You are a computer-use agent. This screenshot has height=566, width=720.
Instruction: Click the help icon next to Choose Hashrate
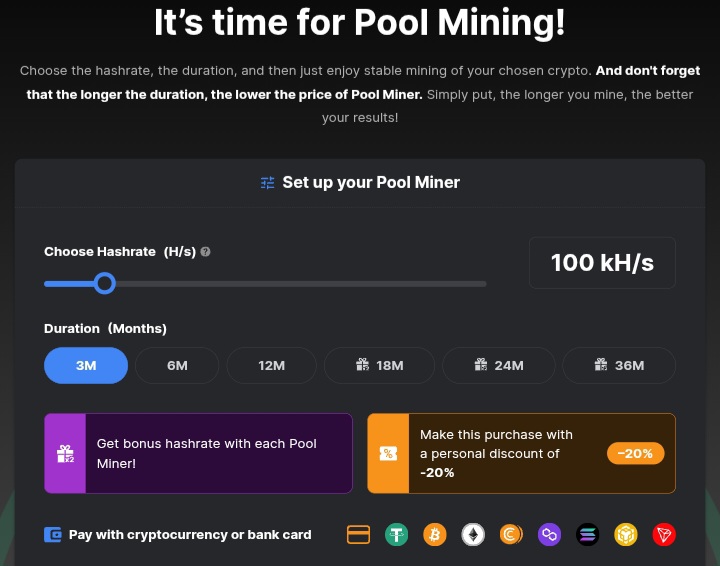(x=205, y=252)
